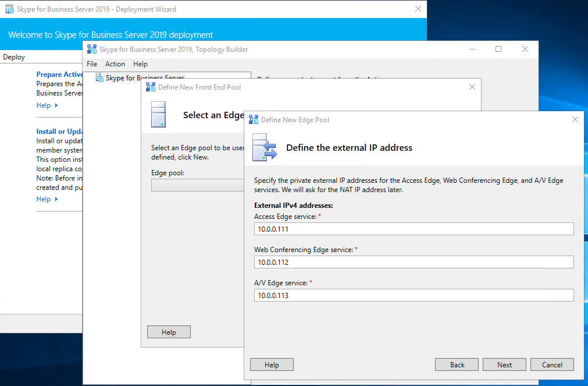588x386 pixels.
Task: Click the Topology Builder title bar icon
Action: pyautogui.click(x=92, y=49)
